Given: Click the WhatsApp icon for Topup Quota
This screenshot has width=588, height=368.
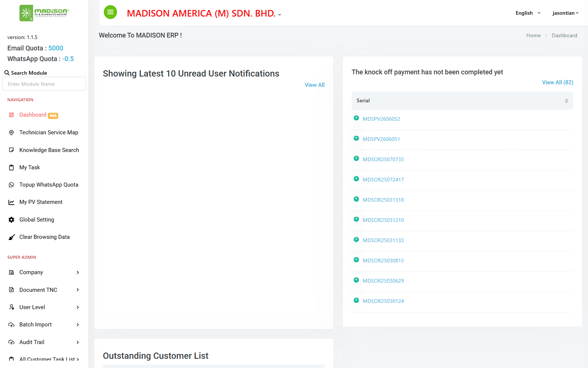Looking at the screenshot, I should coord(11,185).
